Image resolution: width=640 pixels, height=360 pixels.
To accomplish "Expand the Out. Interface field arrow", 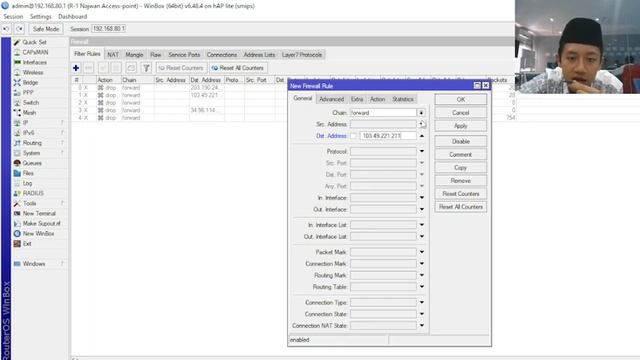I will [x=422, y=209].
